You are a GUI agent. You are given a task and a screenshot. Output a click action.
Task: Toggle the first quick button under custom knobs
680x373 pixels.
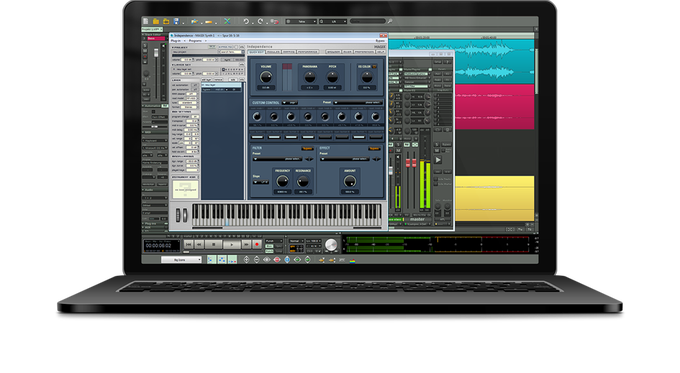[x=257, y=137]
